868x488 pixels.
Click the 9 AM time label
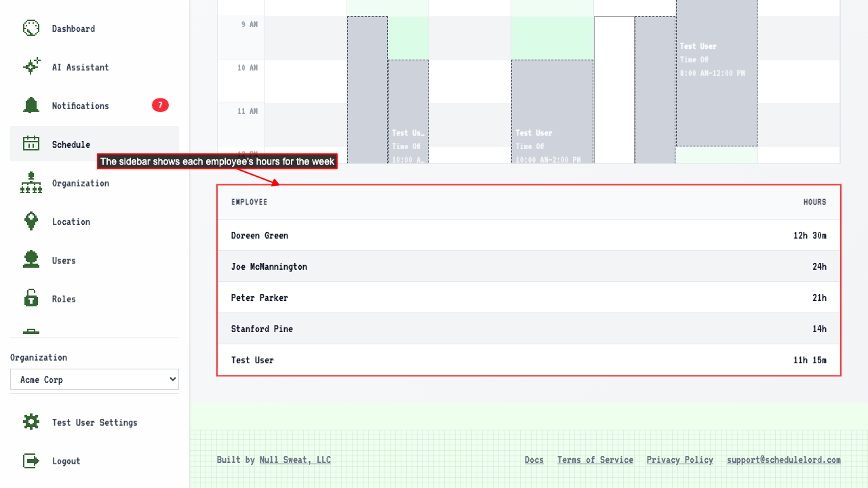(249, 24)
